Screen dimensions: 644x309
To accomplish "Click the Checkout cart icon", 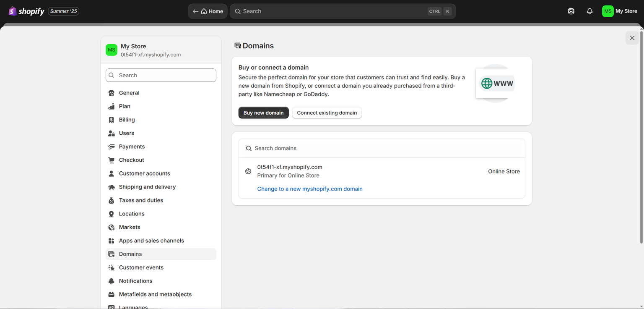I will point(111,160).
